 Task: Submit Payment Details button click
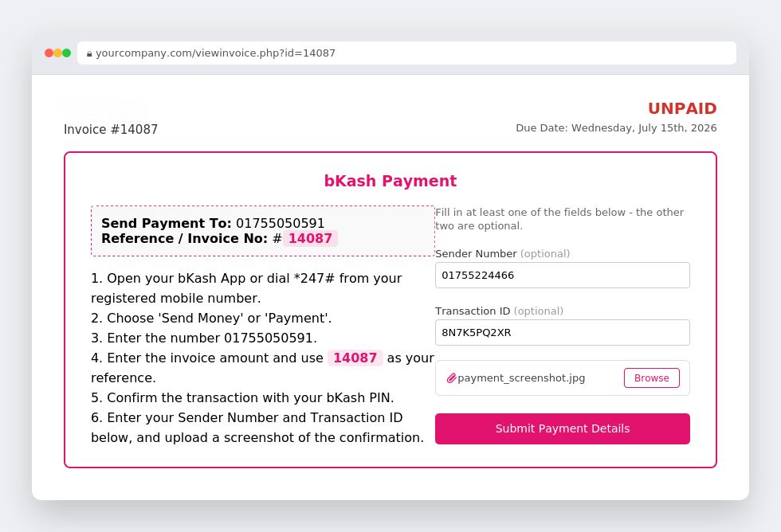563,428
